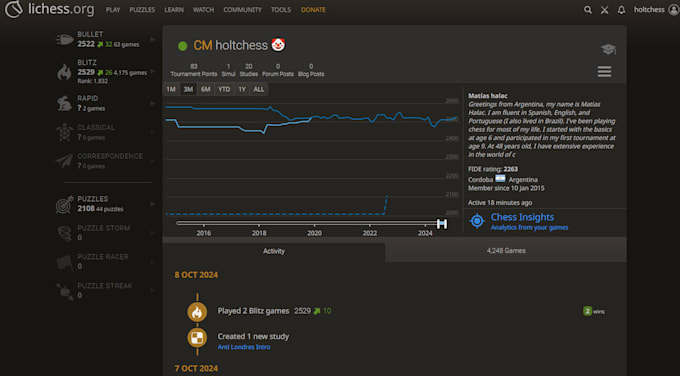Open the hamburger profile menu
Image resolution: width=680 pixels, height=376 pixels.
pos(604,72)
